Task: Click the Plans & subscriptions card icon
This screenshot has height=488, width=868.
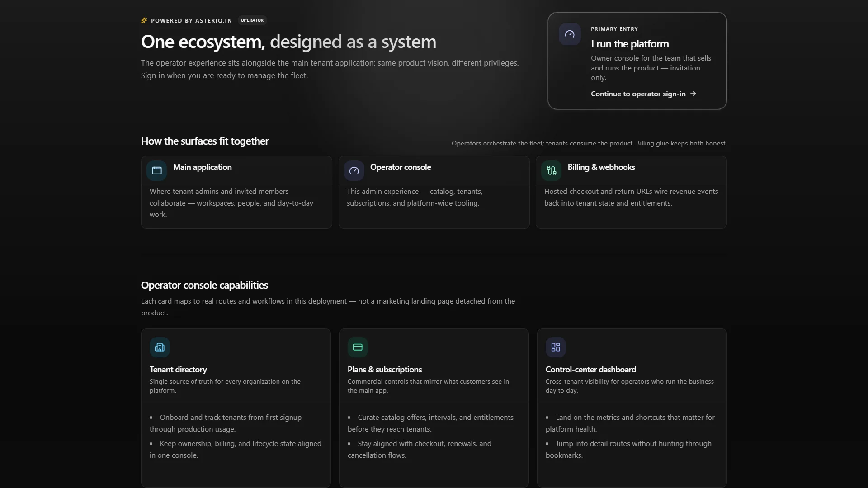Action: tap(358, 347)
